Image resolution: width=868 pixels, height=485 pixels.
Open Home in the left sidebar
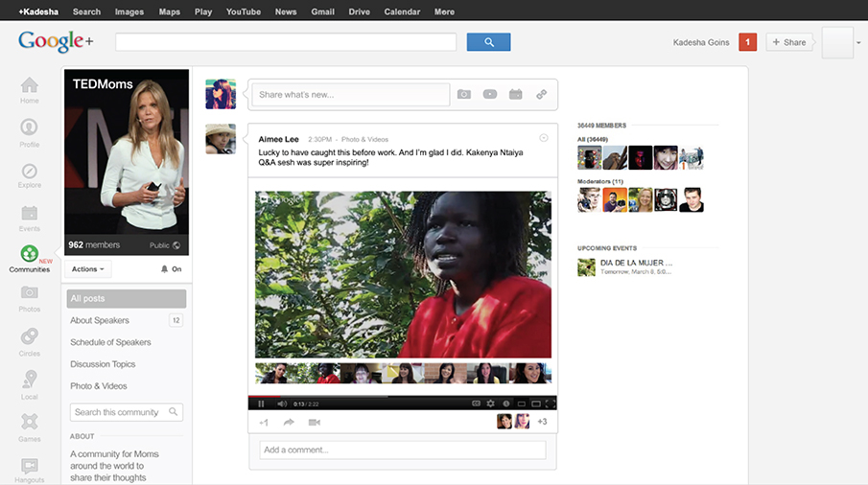click(x=30, y=90)
